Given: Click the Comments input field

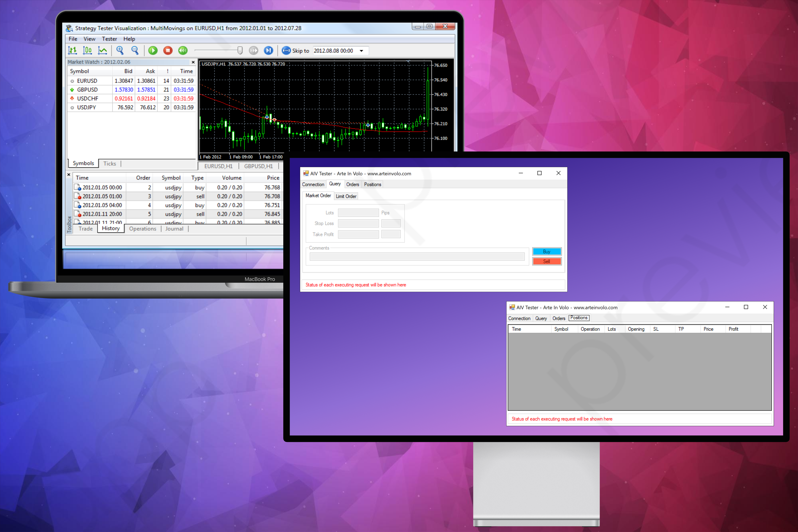Looking at the screenshot, I should point(417,257).
